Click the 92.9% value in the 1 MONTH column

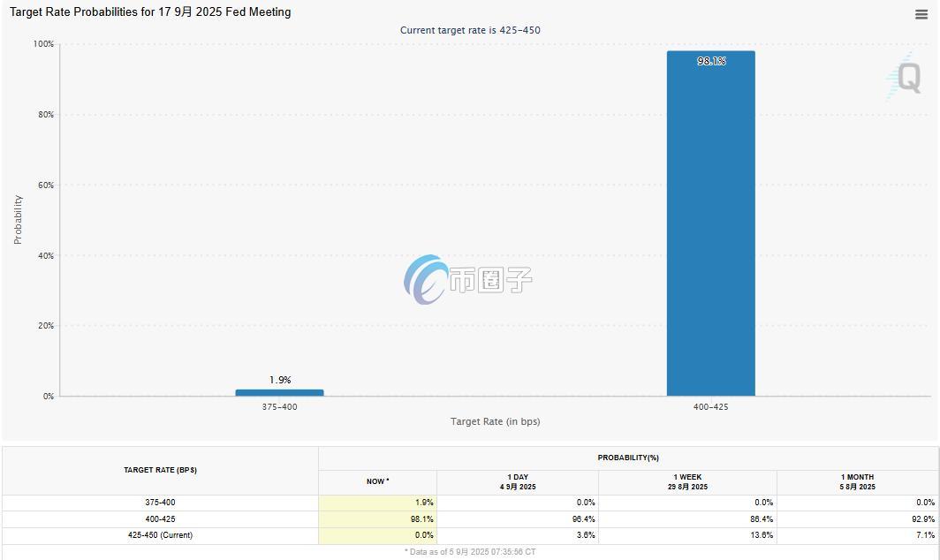[x=924, y=519]
